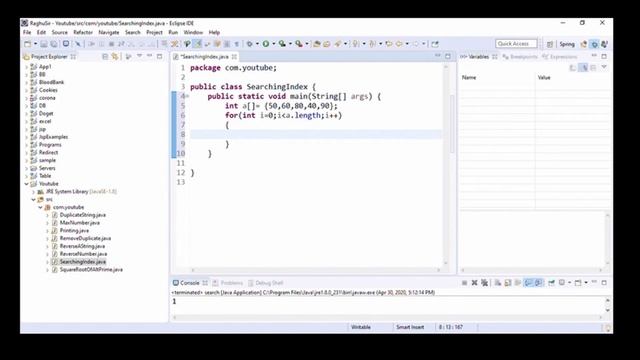Click the Collapse All icon in Project Explorer

(105, 57)
